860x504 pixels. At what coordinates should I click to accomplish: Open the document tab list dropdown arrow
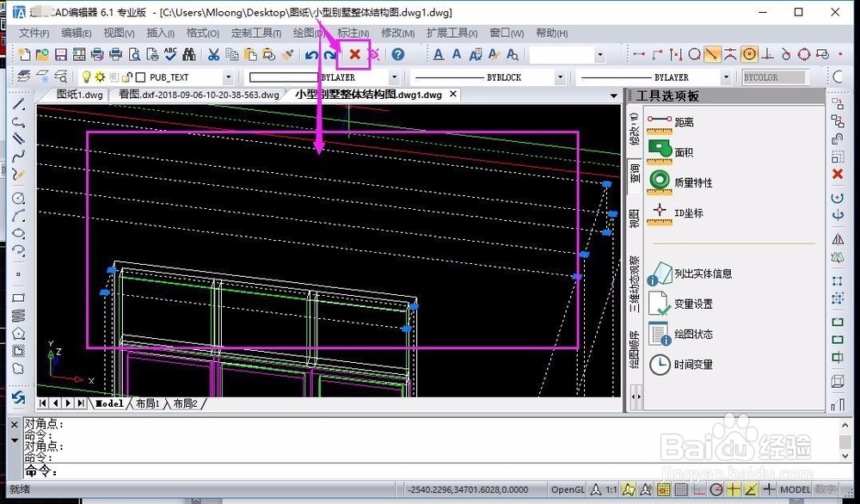click(x=614, y=95)
